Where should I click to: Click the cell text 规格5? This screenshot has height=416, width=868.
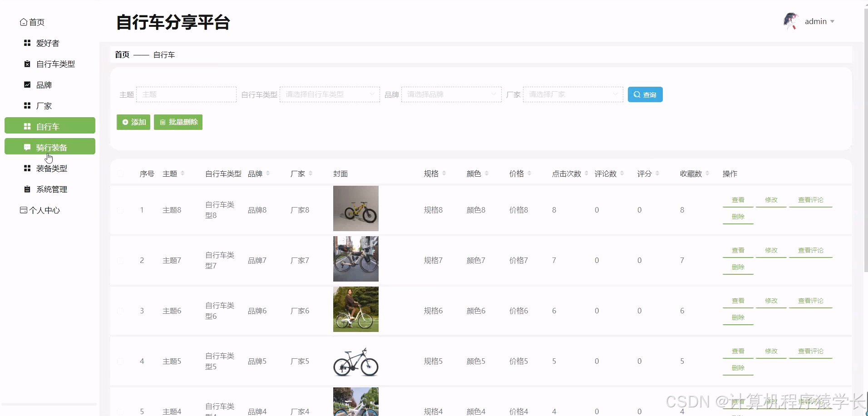coord(434,362)
